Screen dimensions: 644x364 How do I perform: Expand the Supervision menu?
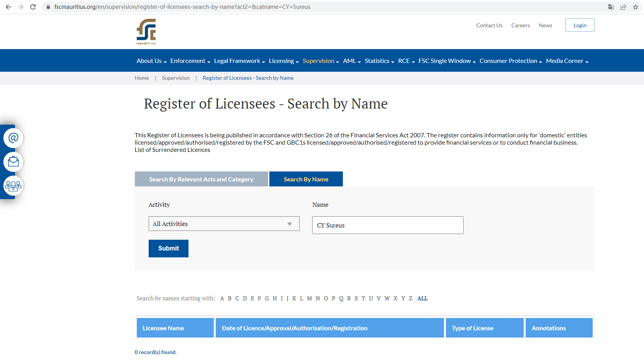click(x=321, y=61)
